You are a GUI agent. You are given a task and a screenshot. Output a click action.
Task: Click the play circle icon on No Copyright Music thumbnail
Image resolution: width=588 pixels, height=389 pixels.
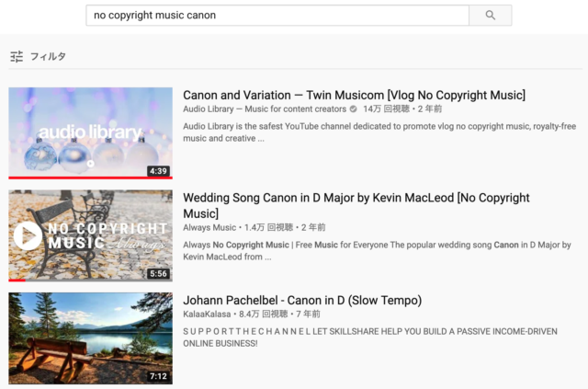coord(28,235)
